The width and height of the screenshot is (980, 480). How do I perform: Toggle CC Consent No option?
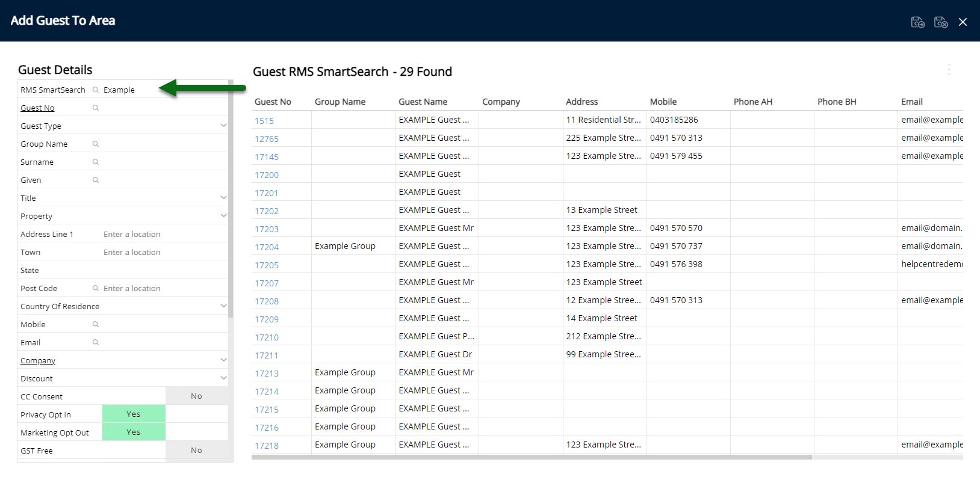tap(197, 396)
